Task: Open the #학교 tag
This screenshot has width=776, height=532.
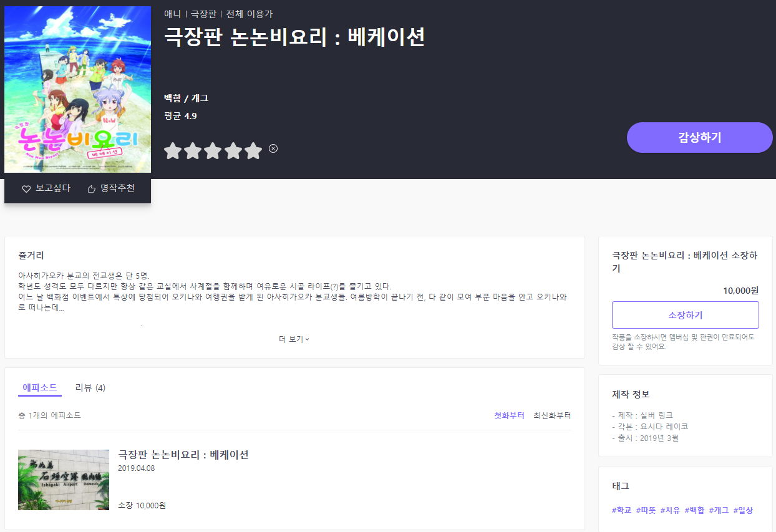Action: click(x=621, y=510)
